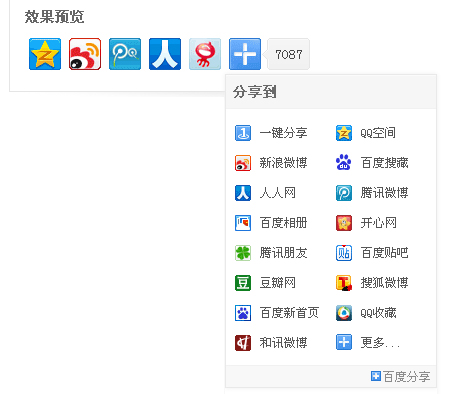Click the large QQ空间 star share icon
The width and height of the screenshot is (473, 394).
click(x=45, y=54)
